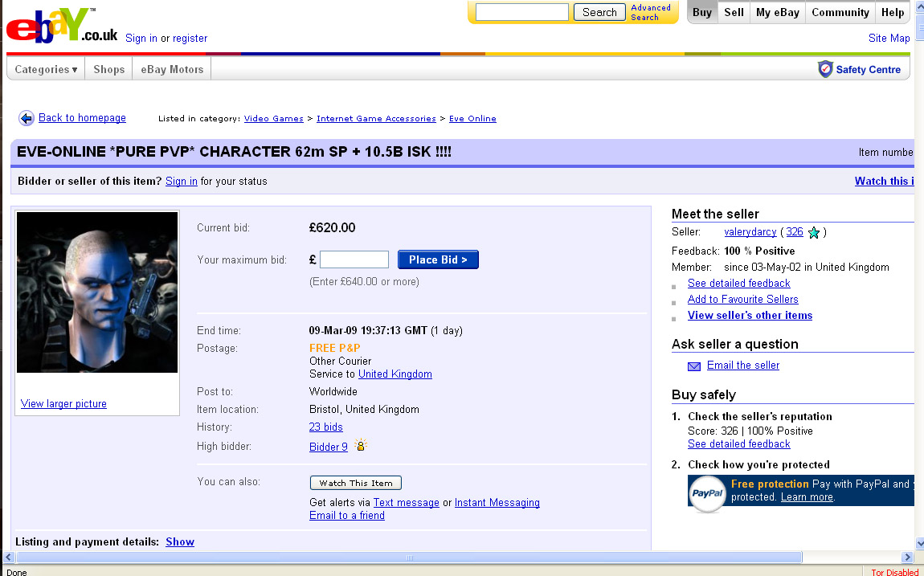This screenshot has width=924, height=576.
Task: Click the Watch this item link at right
Action: point(884,182)
